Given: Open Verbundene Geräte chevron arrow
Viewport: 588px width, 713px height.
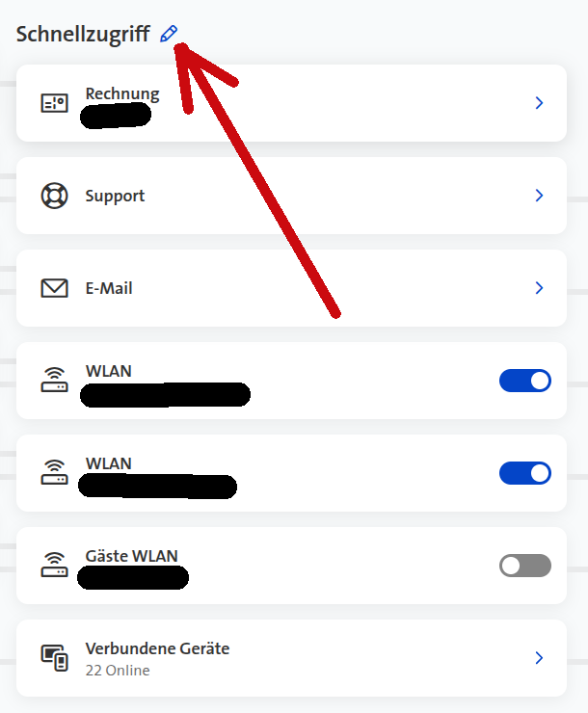Looking at the screenshot, I should [540, 657].
